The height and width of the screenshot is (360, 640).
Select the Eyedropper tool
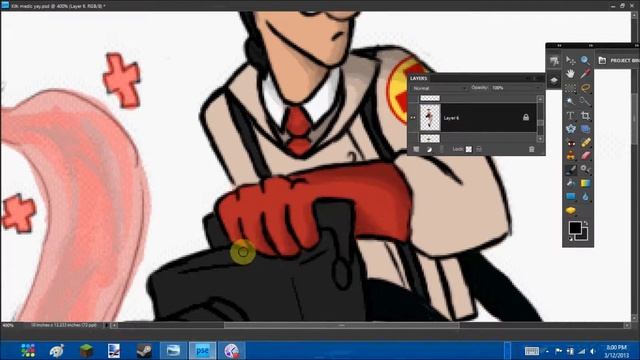(585, 74)
